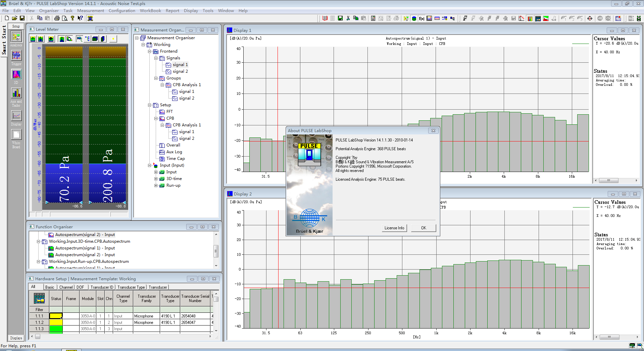This screenshot has height=351, width=644.
Task: Click OK in About PULSE LabShop dialog
Action: coord(424,228)
